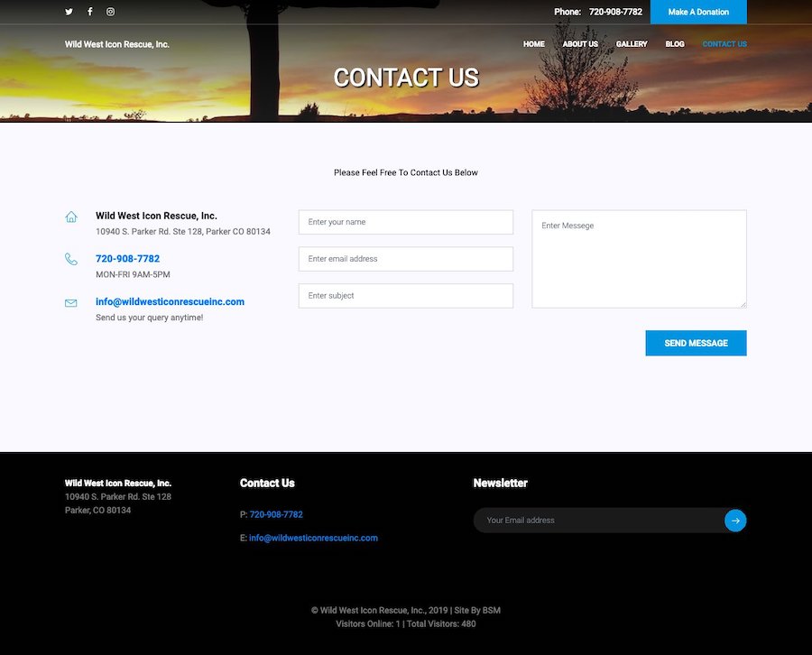812x655 pixels.
Task: Focus the Enter email address field
Action: tap(406, 259)
